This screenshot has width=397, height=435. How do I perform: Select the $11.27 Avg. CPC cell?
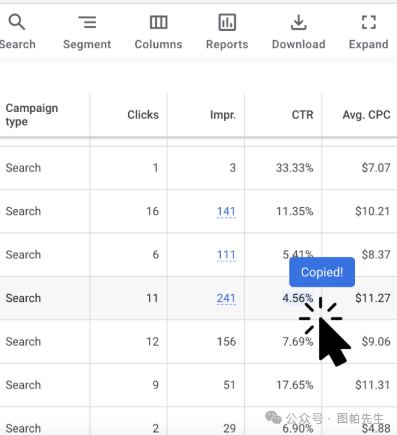coord(372,298)
